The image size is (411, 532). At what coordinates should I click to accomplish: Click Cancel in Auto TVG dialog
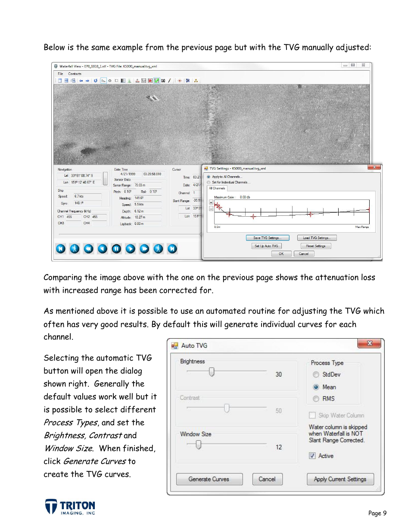267,479
